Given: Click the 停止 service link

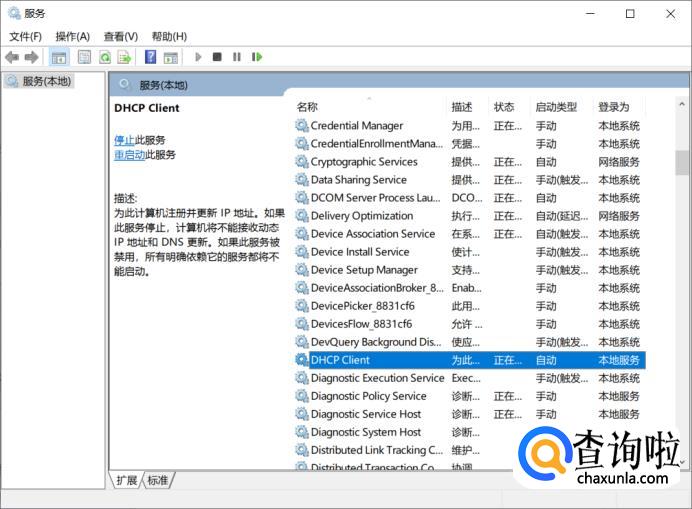Looking at the screenshot, I should point(123,140).
